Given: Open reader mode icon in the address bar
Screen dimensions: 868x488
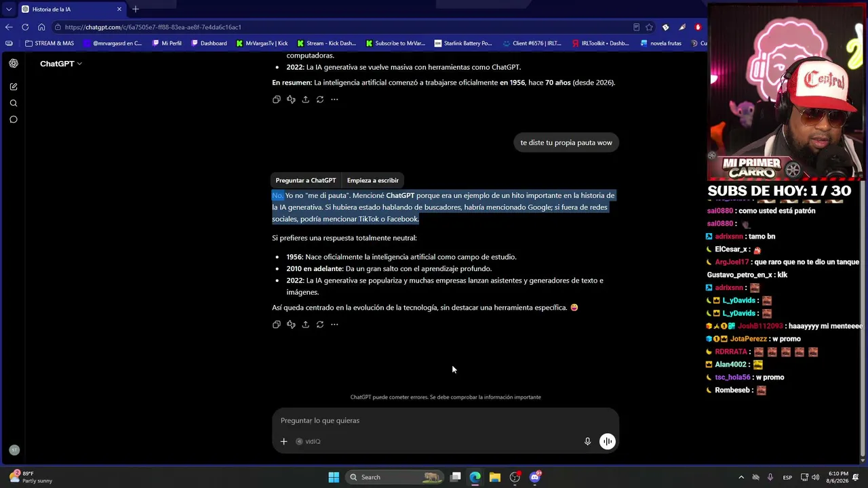Looking at the screenshot, I should click(x=636, y=27).
